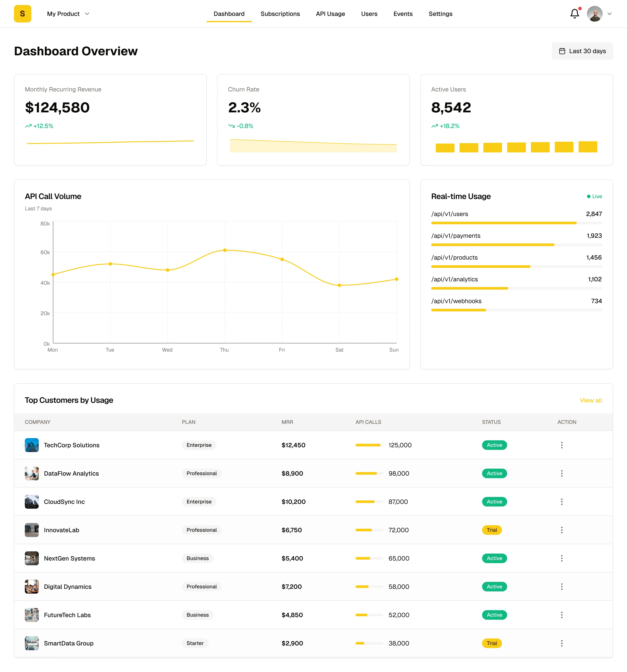Image resolution: width=627 pixels, height=672 pixels.
Task: Go to the API Usage tab
Action: pyautogui.click(x=330, y=14)
